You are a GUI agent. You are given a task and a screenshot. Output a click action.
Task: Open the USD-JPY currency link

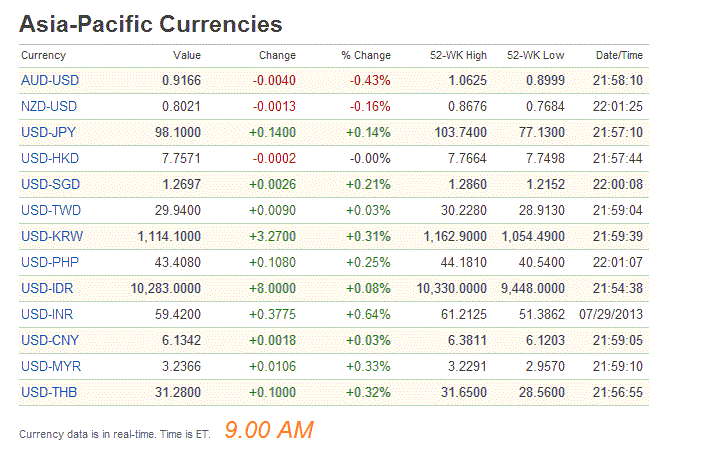(49, 132)
